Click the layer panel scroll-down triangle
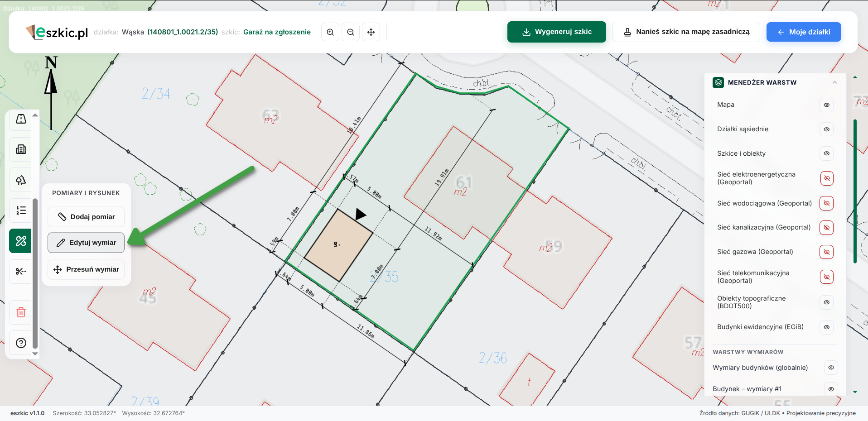This screenshot has height=421, width=868. (855, 392)
